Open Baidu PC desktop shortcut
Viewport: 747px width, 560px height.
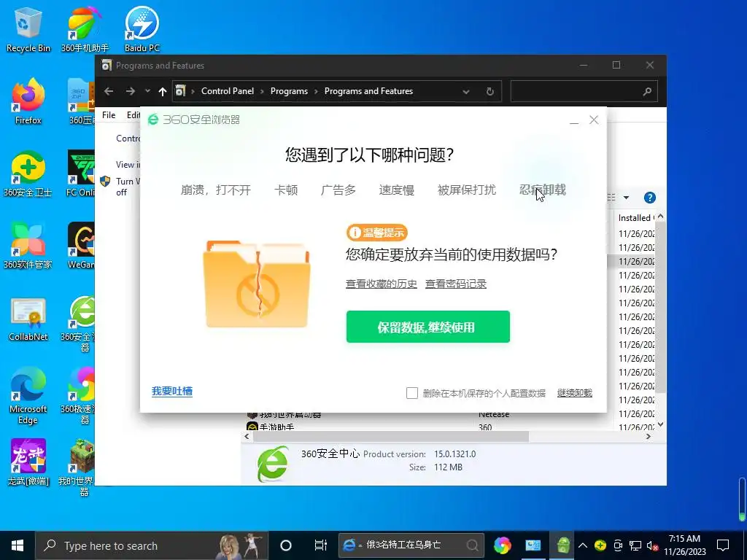click(x=142, y=29)
